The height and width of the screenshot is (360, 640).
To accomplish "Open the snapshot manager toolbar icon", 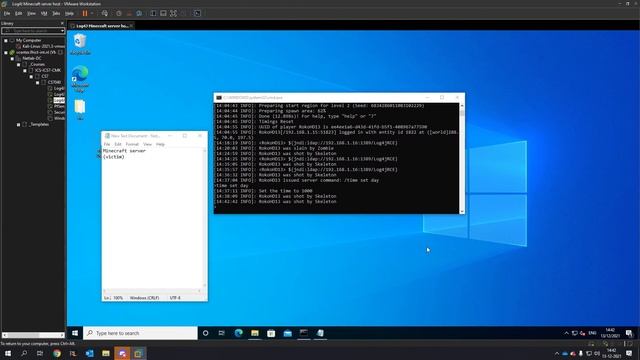I will click(139, 13).
